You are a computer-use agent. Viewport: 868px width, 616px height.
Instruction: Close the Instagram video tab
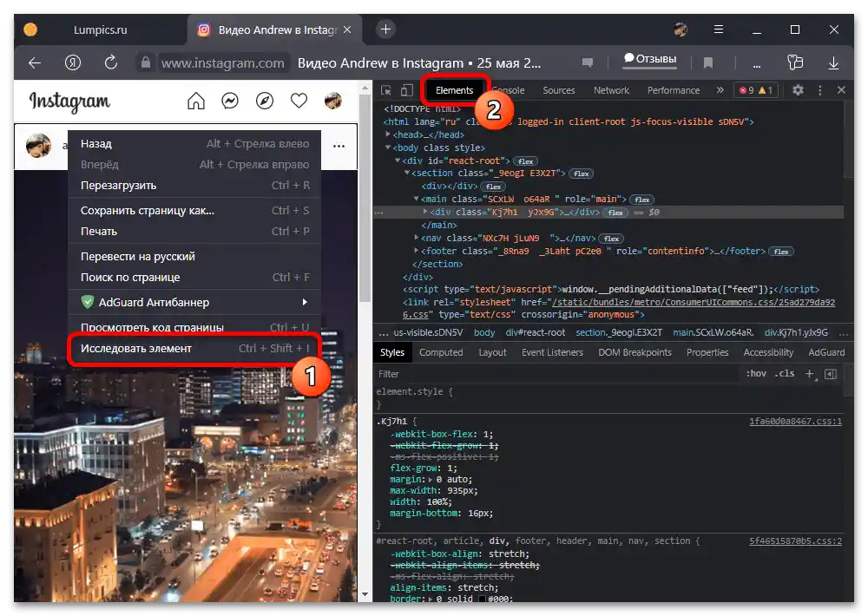(x=347, y=29)
